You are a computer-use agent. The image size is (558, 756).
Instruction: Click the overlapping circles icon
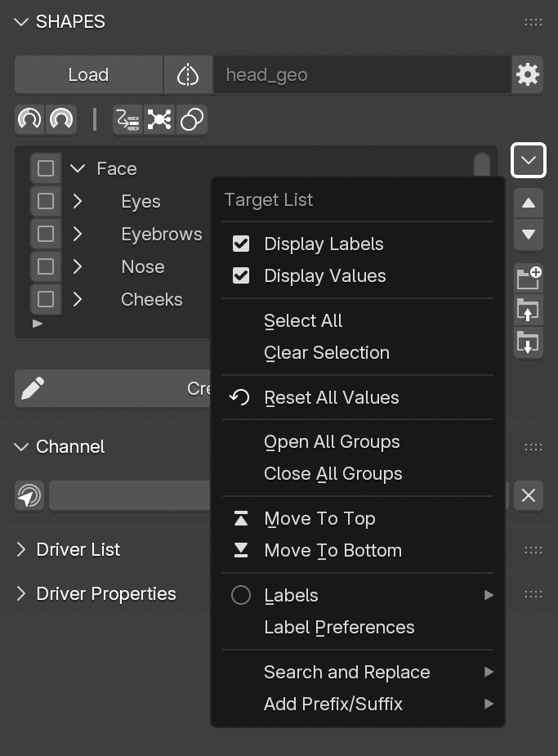[x=192, y=119]
